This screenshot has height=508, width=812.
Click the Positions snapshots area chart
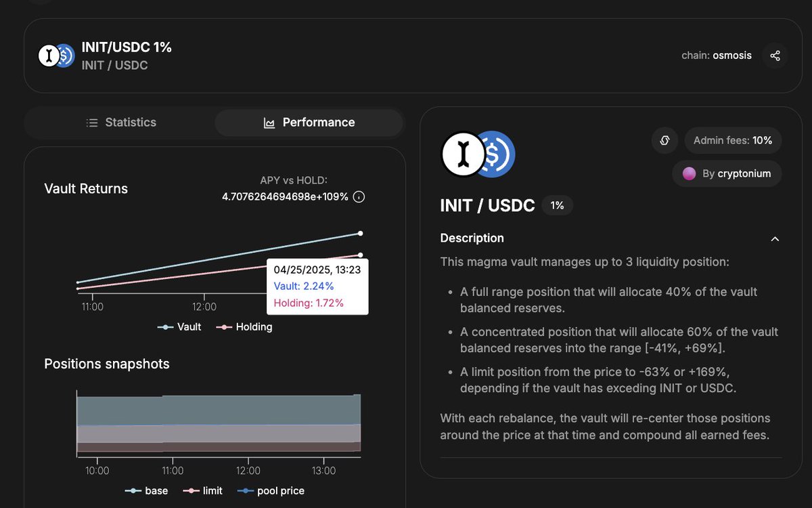coord(219,423)
